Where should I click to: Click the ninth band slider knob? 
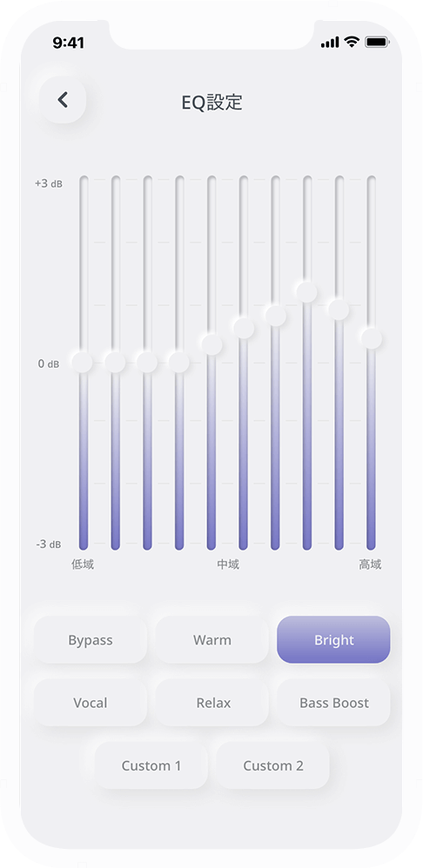(x=339, y=310)
